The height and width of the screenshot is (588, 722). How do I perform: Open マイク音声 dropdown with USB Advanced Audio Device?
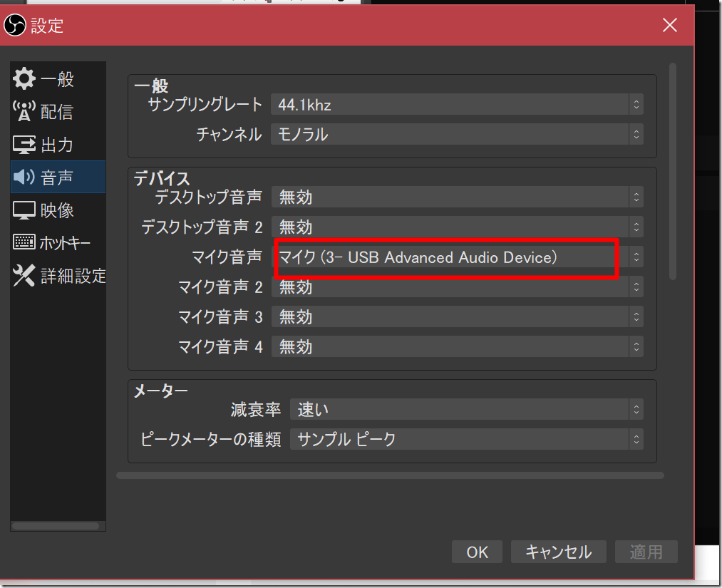458,257
